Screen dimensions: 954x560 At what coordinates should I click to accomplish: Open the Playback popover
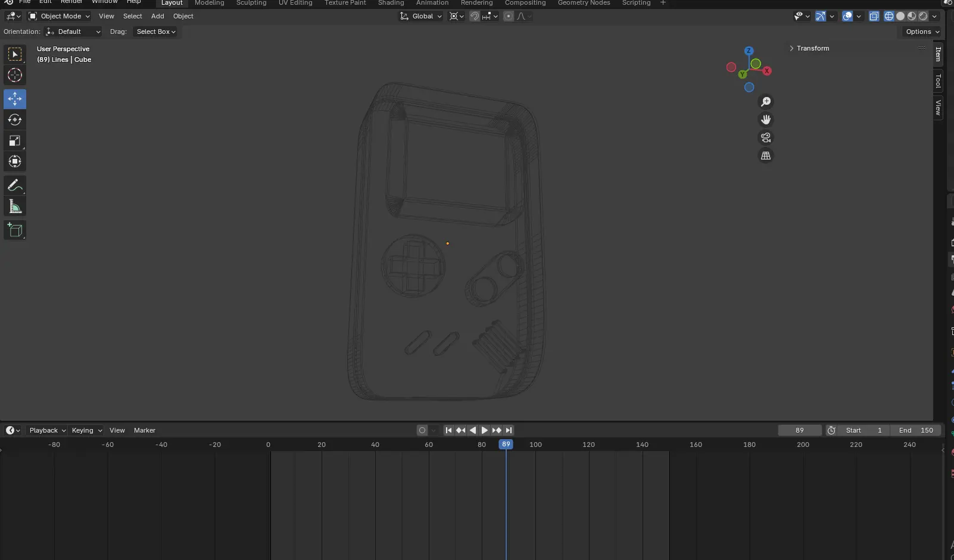48,430
